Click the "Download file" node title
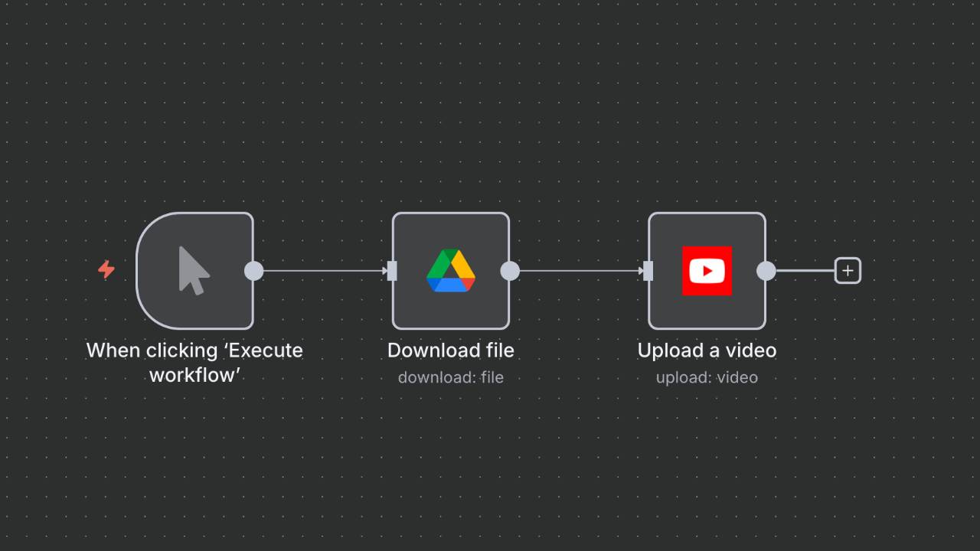 [x=450, y=350]
